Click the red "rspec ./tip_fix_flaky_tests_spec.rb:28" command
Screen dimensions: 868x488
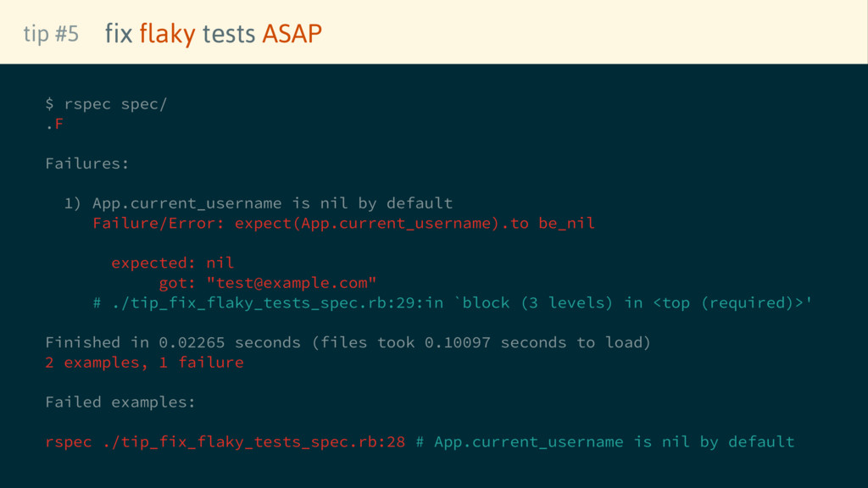(x=225, y=441)
